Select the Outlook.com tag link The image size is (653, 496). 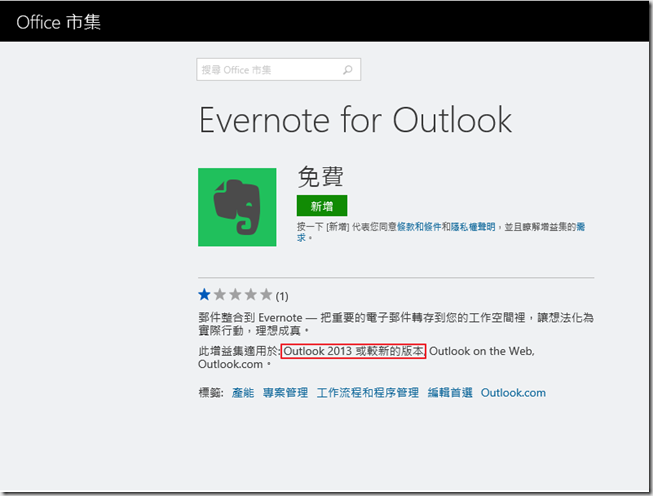point(513,393)
